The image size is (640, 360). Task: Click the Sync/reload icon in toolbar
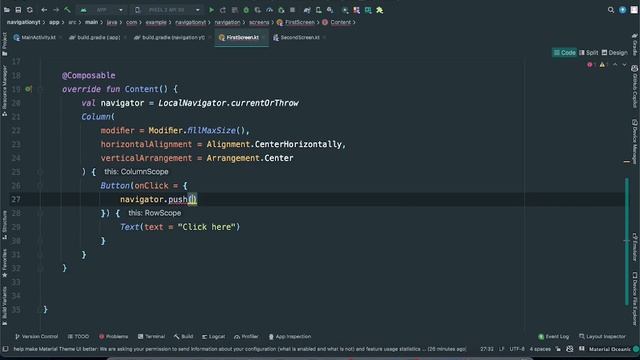[x=30, y=10]
